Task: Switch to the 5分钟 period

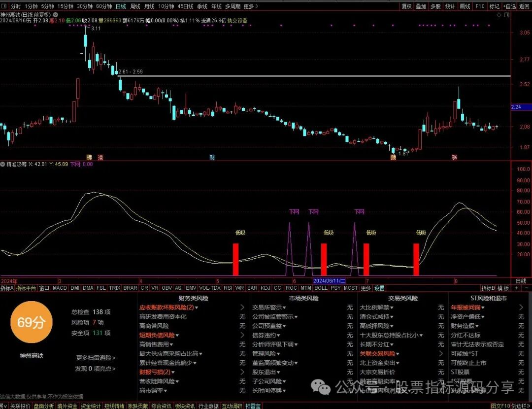Action: (47, 6)
